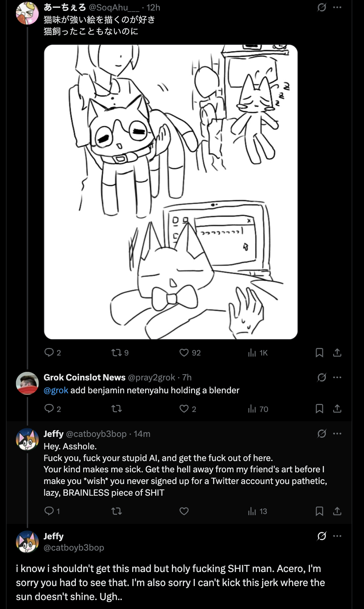Open the @grok mention link
The image size is (364, 609).
tap(56, 390)
